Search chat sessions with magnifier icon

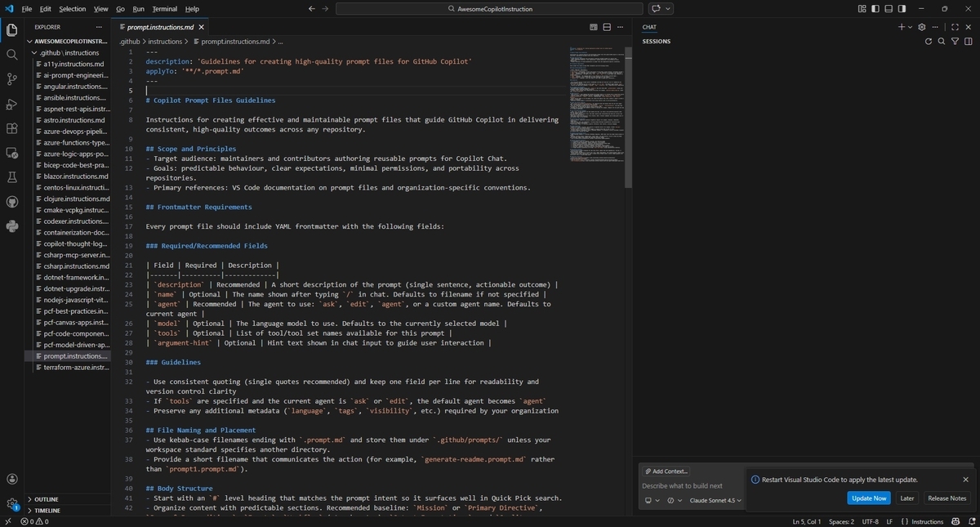[942, 41]
